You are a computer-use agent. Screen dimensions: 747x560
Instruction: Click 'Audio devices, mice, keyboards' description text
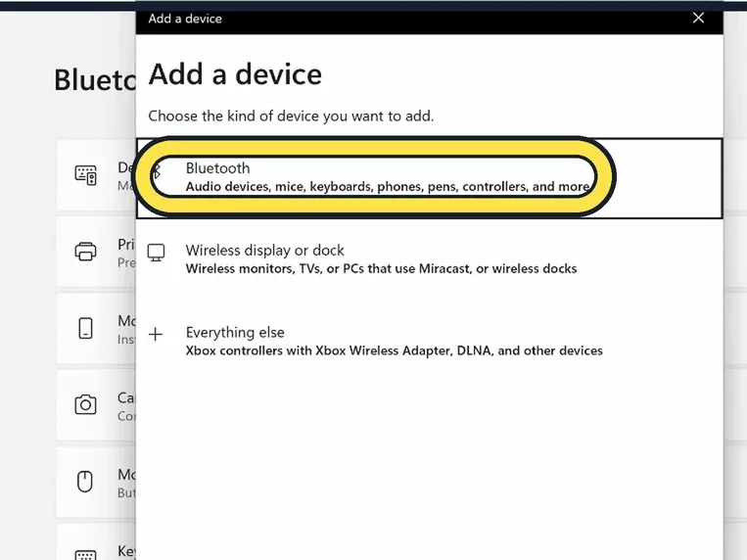point(388,186)
